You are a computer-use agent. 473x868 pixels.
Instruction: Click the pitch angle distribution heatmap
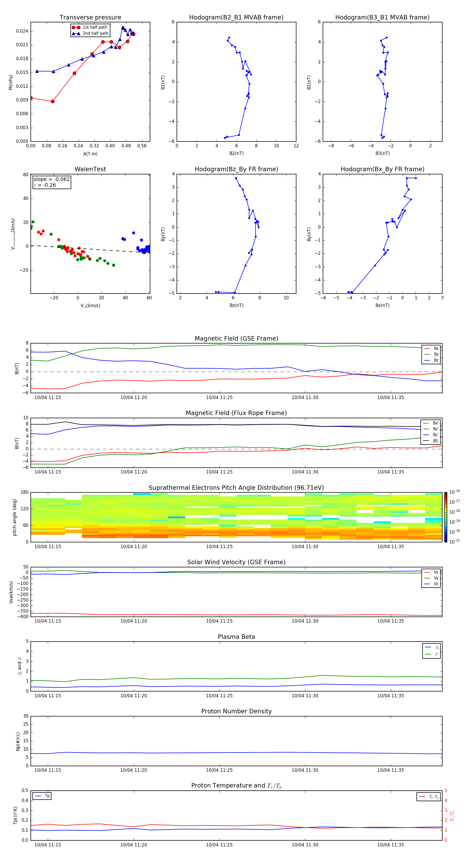(236, 517)
